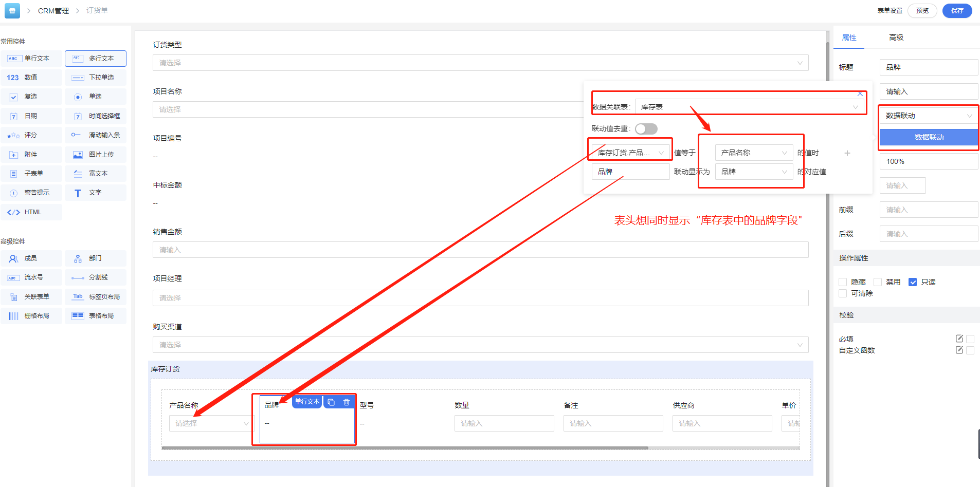Open the 订货类型 dropdown
This screenshot has width=980, height=487.
[480, 63]
